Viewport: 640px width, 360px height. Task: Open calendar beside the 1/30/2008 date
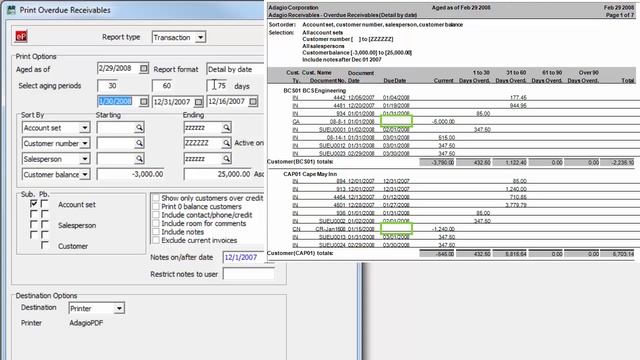click(143, 101)
